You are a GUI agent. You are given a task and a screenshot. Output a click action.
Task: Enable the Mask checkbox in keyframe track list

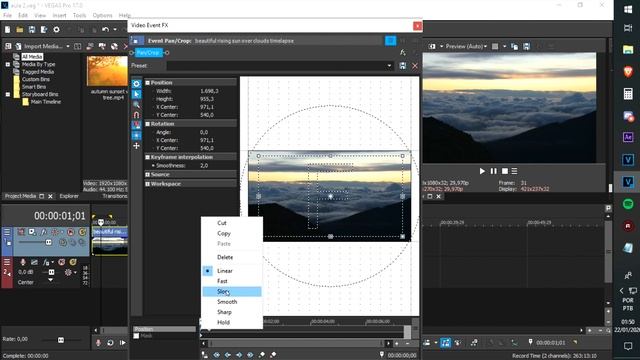[136, 336]
